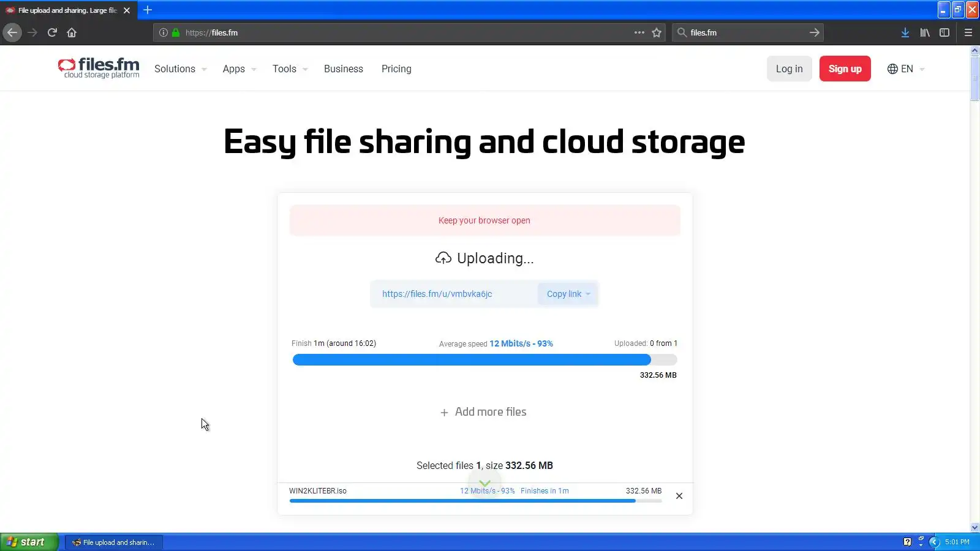Show site information via the info icon
980x551 pixels.
pyautogui.click(x=164, y=32)
